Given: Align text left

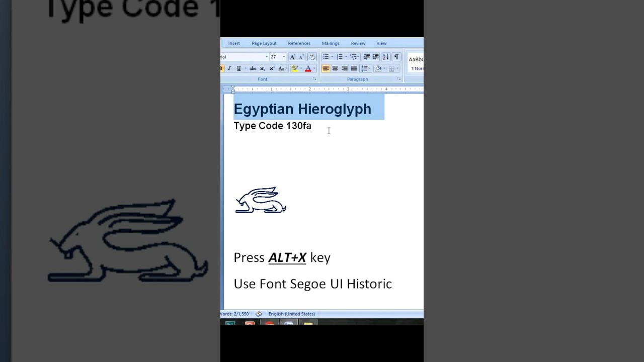Looking at the screenshot, I should 326,68.
